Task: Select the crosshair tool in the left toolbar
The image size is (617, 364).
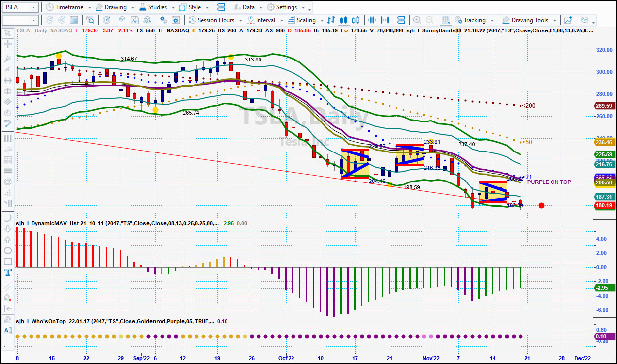Action: [7, 44]
